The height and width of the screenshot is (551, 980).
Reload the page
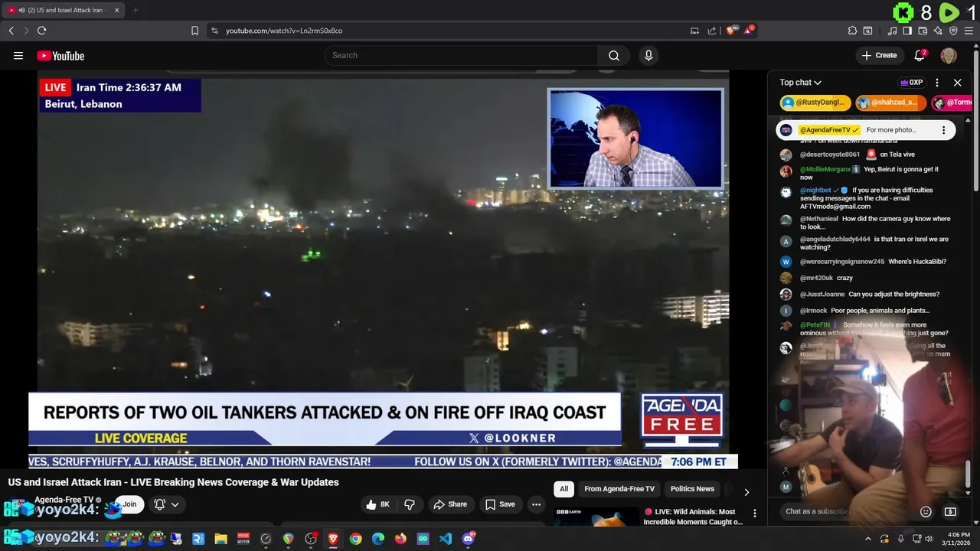41,31
